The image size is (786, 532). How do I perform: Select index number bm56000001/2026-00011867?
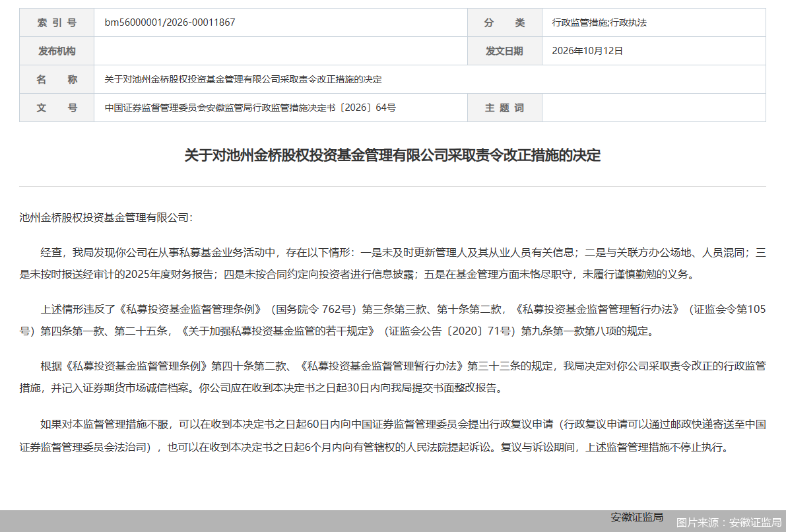click(x=170, y=22)
